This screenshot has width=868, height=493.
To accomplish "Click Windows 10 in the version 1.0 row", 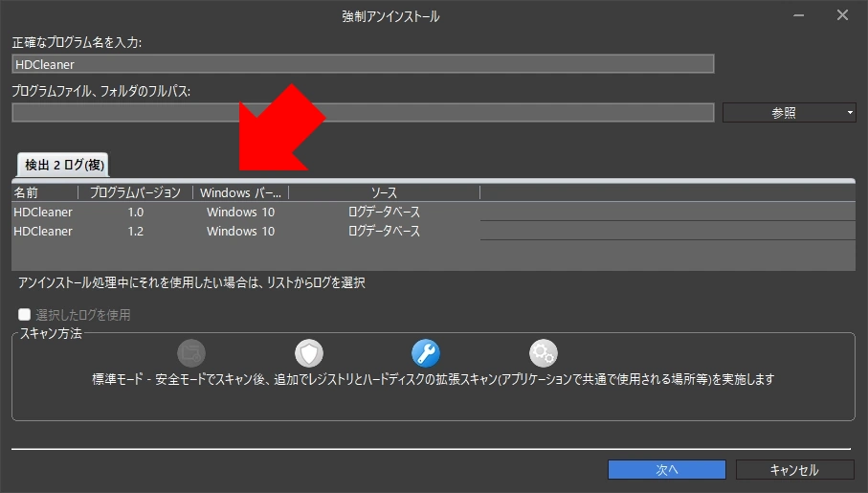I will pos(241,213).
